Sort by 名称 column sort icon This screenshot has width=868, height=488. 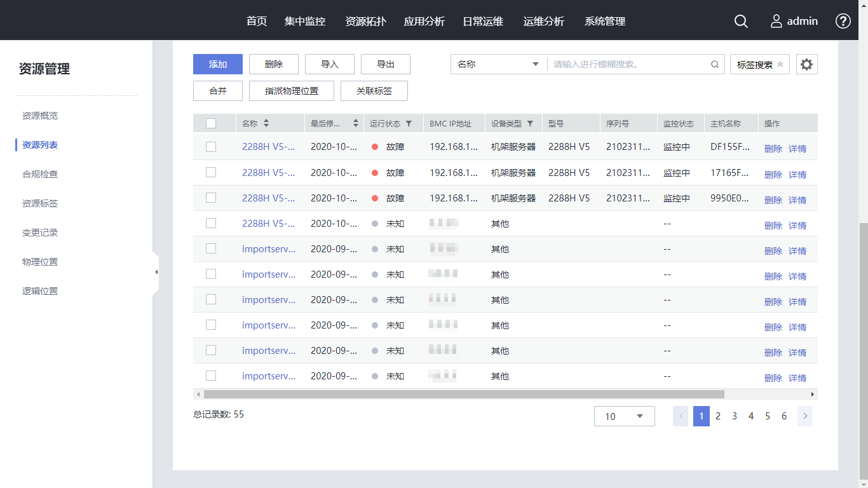pyautogui.click(x=266, y=124)
